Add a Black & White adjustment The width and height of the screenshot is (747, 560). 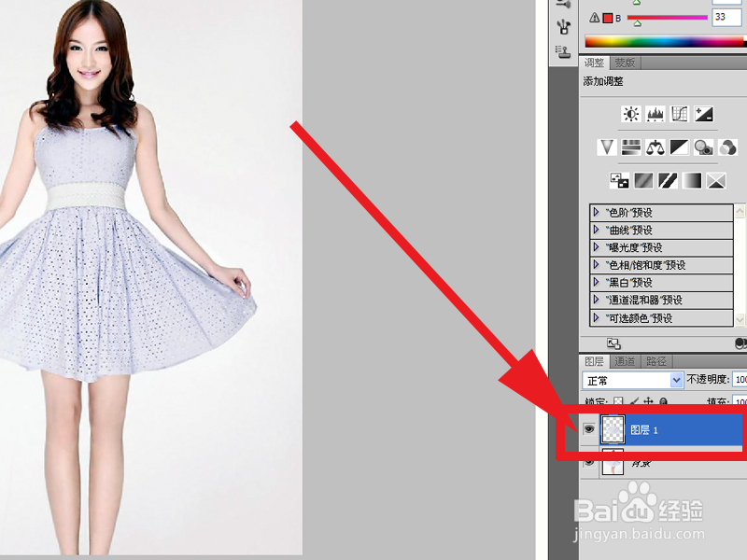tap(680, 147)
